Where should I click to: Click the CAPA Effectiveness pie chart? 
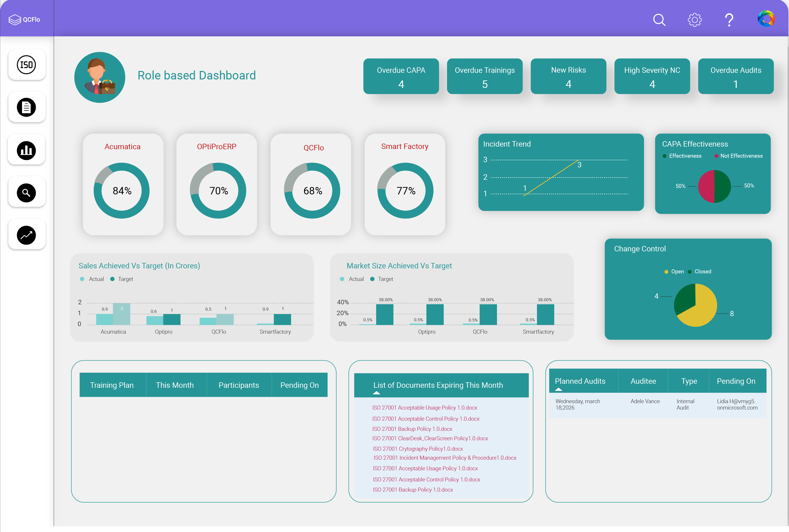click(714, 186)
